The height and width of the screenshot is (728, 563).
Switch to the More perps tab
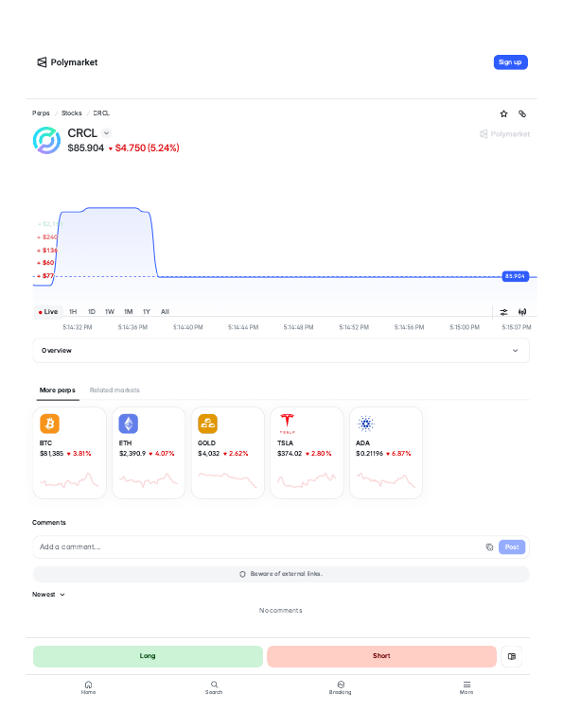pos(57,390)
